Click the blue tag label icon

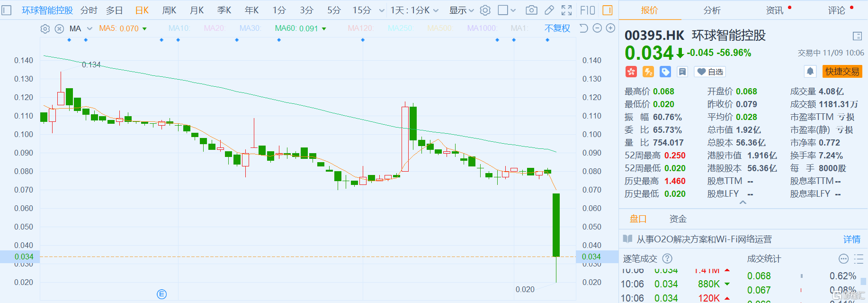click(x=665, y=72)
